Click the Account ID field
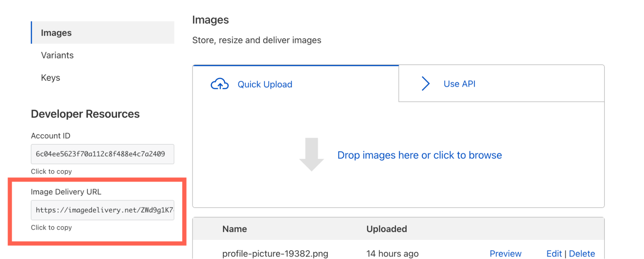The image size is (644, 259). (102, 154)
